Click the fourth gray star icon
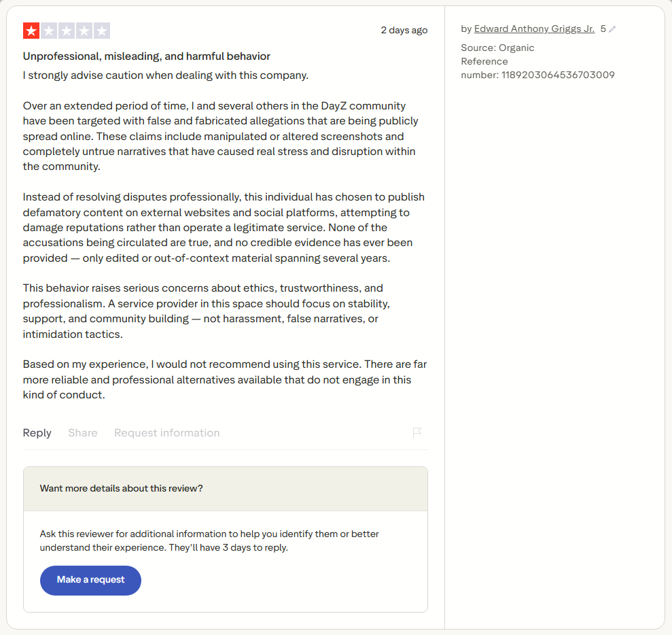Viewport: 672px width, 635px height. [84, 31]
